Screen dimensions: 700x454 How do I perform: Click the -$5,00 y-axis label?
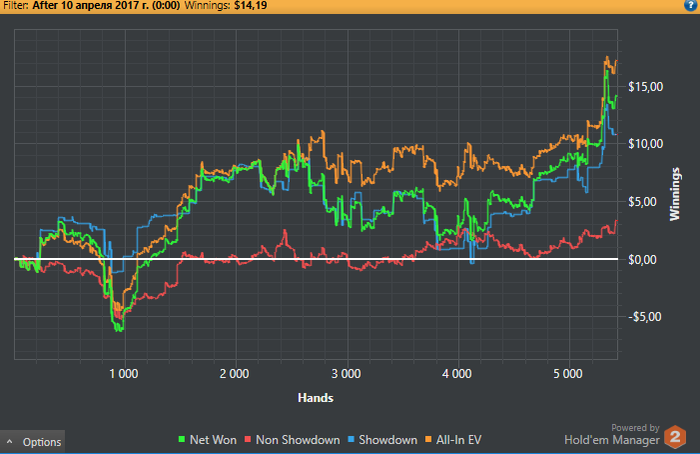click(645, 317)
